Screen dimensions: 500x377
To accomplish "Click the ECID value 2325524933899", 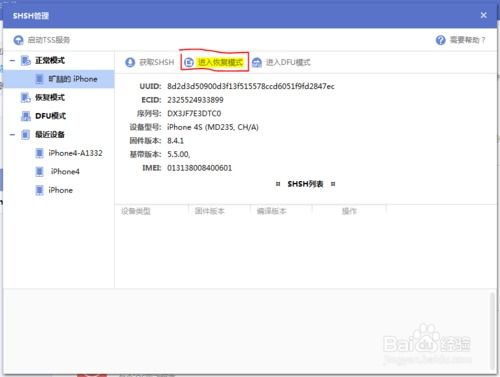I will (x=195, y=100).
